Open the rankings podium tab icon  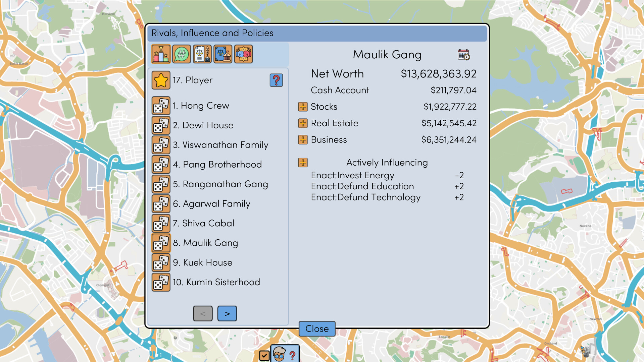pos(160,54)
